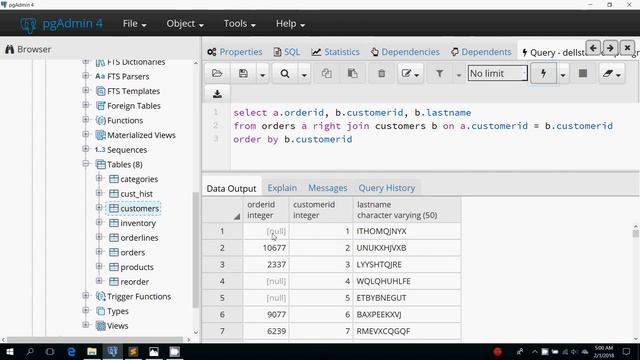This screenshot has height=360, width=640.
Task: Open the Clear dropdown arrow
Action: click(619, 75)
